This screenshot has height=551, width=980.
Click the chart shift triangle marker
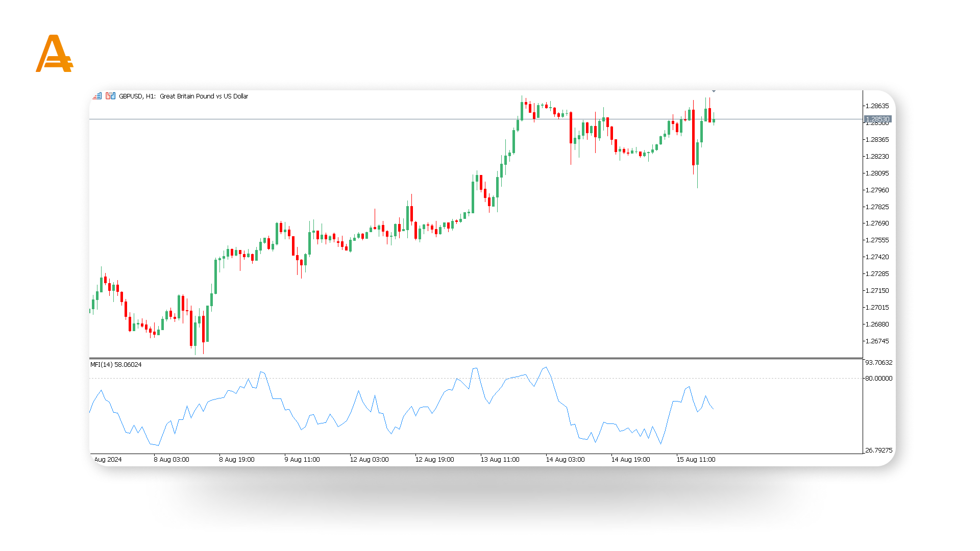714,91
